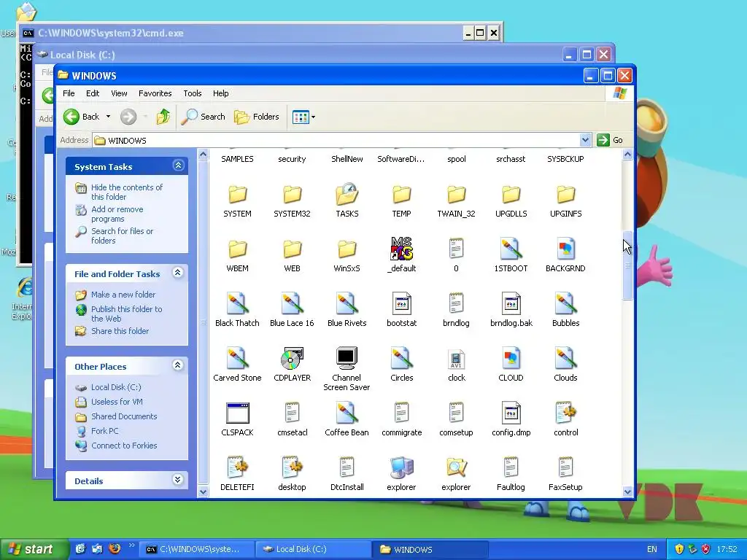The image size is (747, 560).
Task: Select the CDPLAYER program icon
Action: [292, 359]
